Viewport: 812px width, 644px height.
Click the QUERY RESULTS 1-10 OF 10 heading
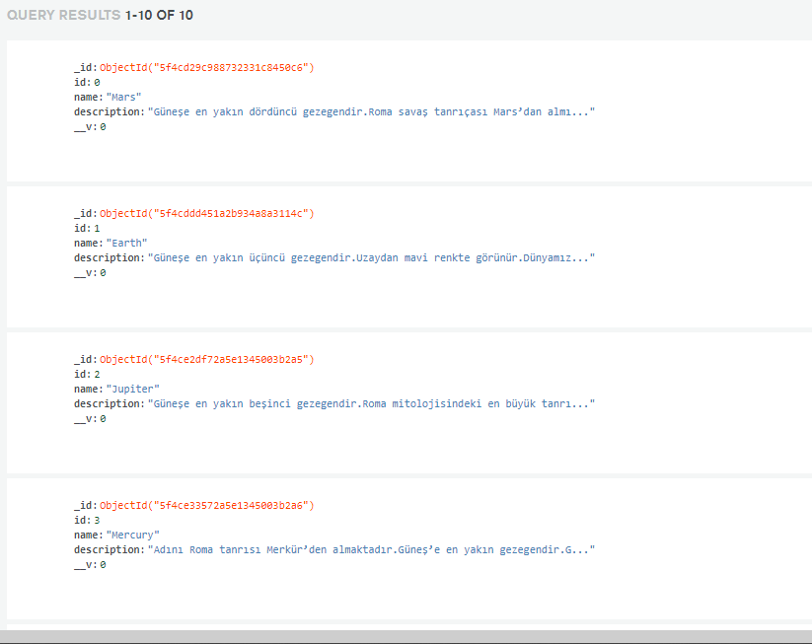100,15
